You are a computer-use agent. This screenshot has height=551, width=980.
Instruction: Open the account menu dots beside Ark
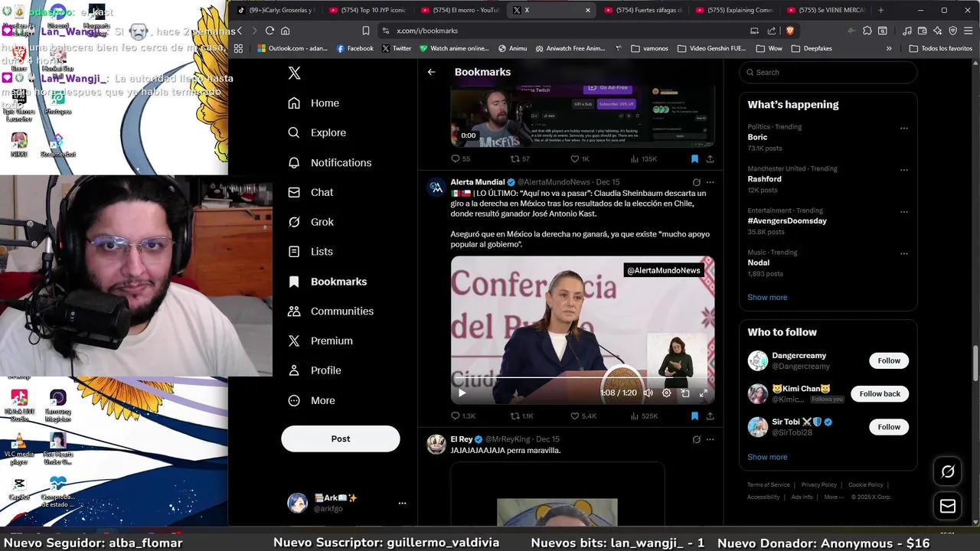coord(402,503)
